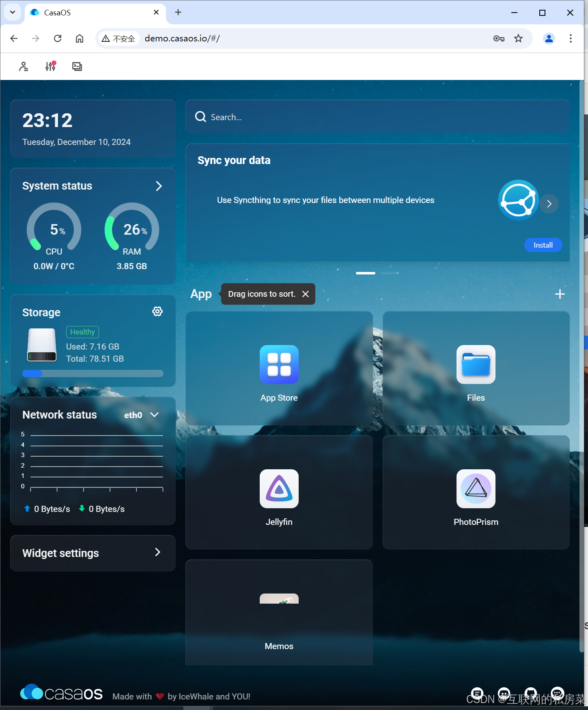
Task: Click the browser home icon
Action: pyautogui.click(x=80, y=38)
